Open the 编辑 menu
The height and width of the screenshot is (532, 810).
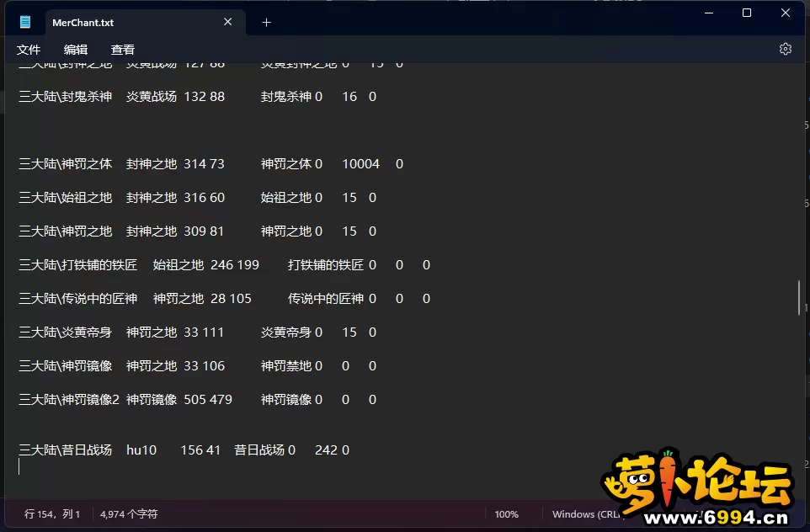click(76, 50)
